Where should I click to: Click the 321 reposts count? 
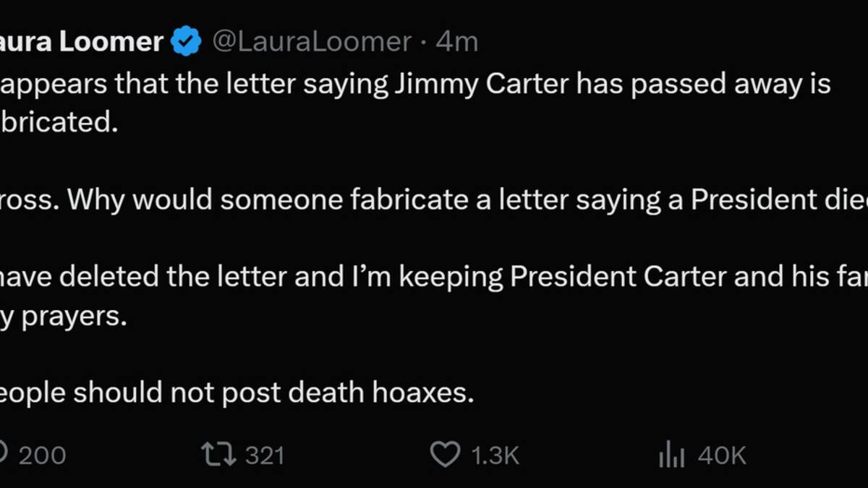coord(264,455)
